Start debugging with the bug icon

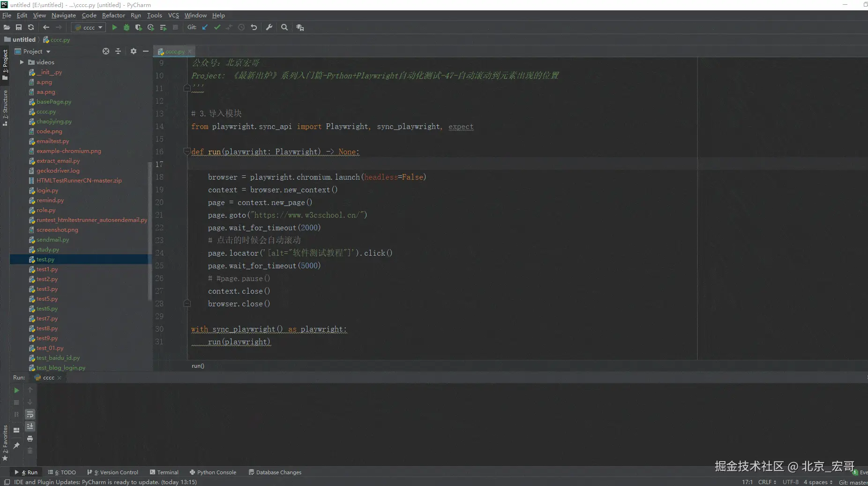(x=127, y=28)
